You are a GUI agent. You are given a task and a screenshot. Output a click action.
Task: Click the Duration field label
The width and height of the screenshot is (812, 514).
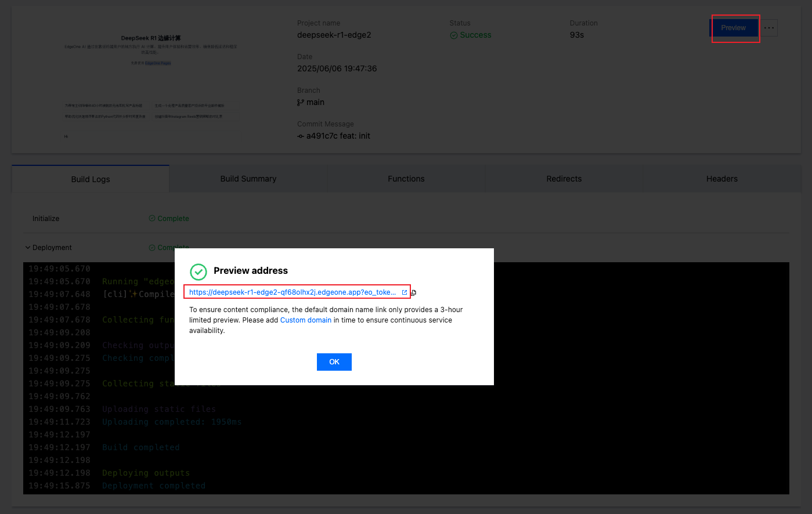coord(584,23)
